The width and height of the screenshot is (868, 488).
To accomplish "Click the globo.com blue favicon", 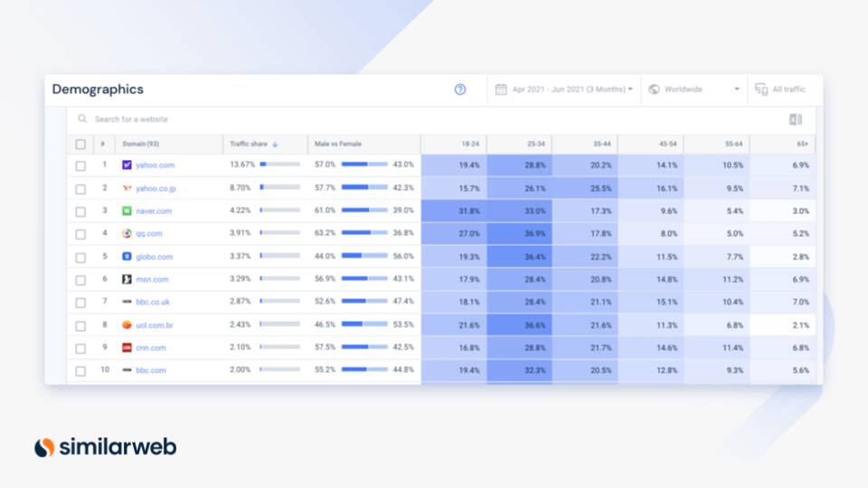I will (127, 257).
